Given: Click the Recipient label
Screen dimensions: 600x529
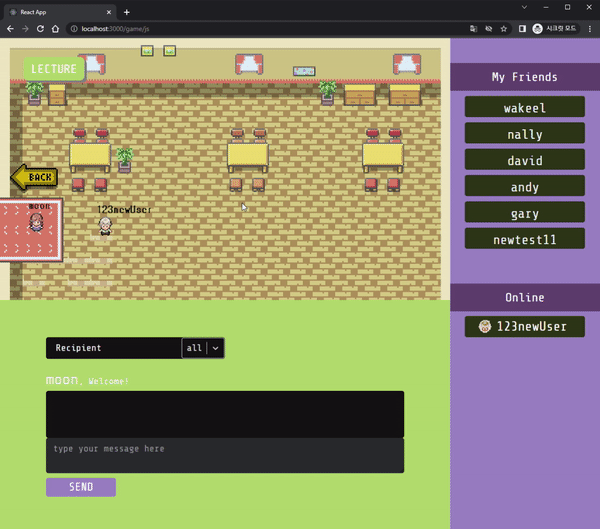Looking at the screenshot, I should (x=78, y=348).
